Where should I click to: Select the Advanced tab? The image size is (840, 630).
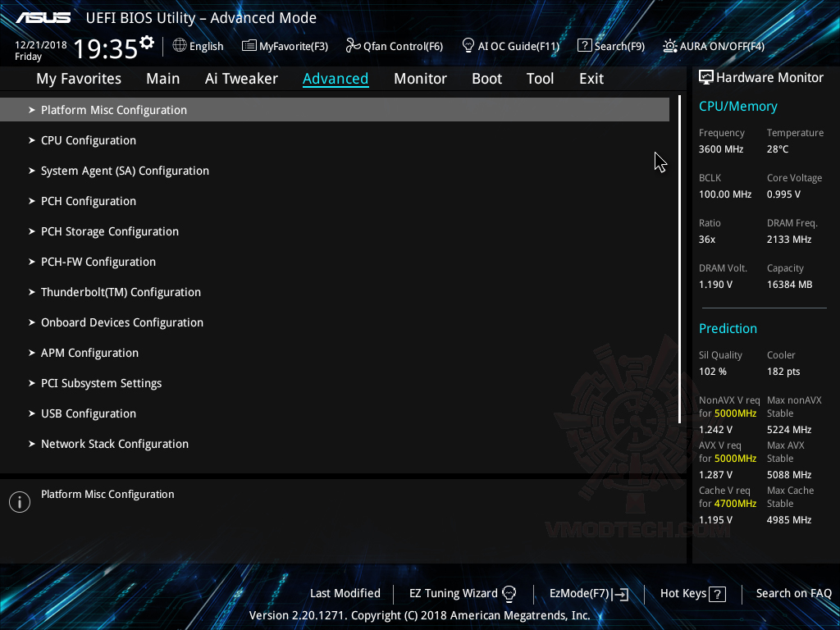click(x=336, y=79)
